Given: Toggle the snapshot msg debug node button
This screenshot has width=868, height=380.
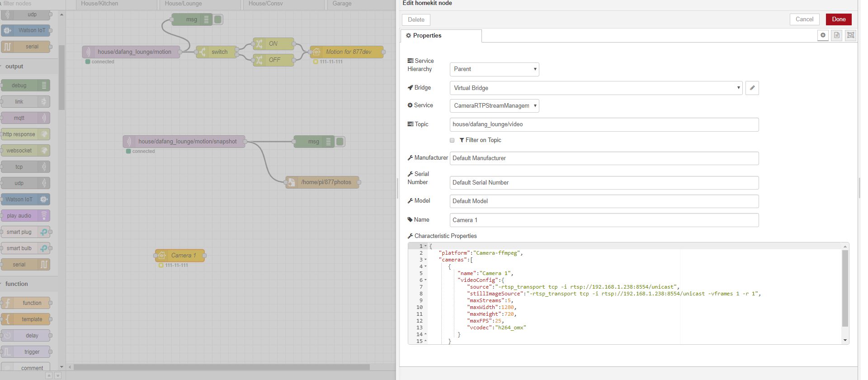Looking at the screenshot, I should point(340,142).
